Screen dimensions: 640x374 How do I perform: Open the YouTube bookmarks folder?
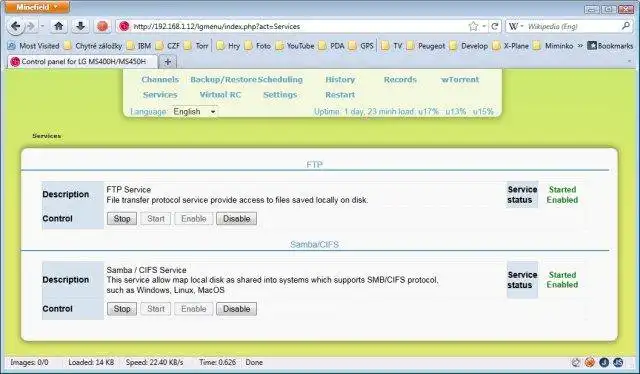[295, 46]
